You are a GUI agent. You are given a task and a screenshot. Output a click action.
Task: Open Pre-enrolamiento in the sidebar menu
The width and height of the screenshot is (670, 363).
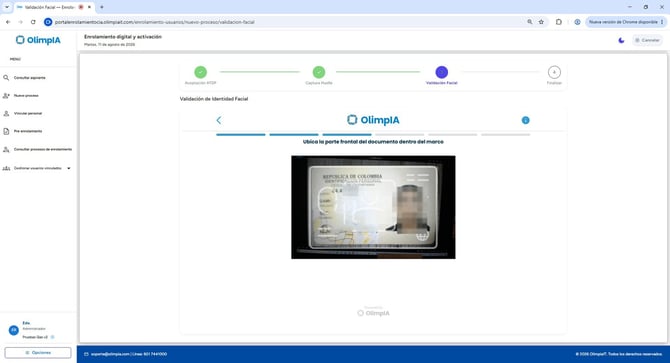coord(28,132)
